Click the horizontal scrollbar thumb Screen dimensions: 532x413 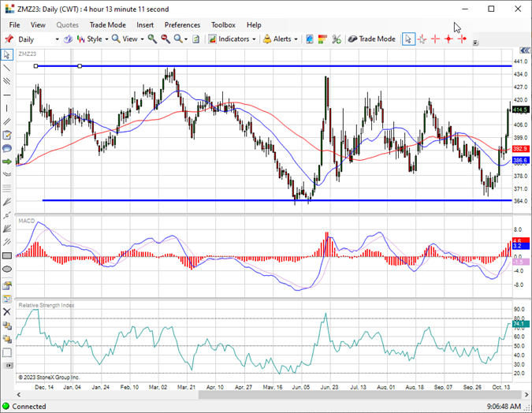(359, 395)
